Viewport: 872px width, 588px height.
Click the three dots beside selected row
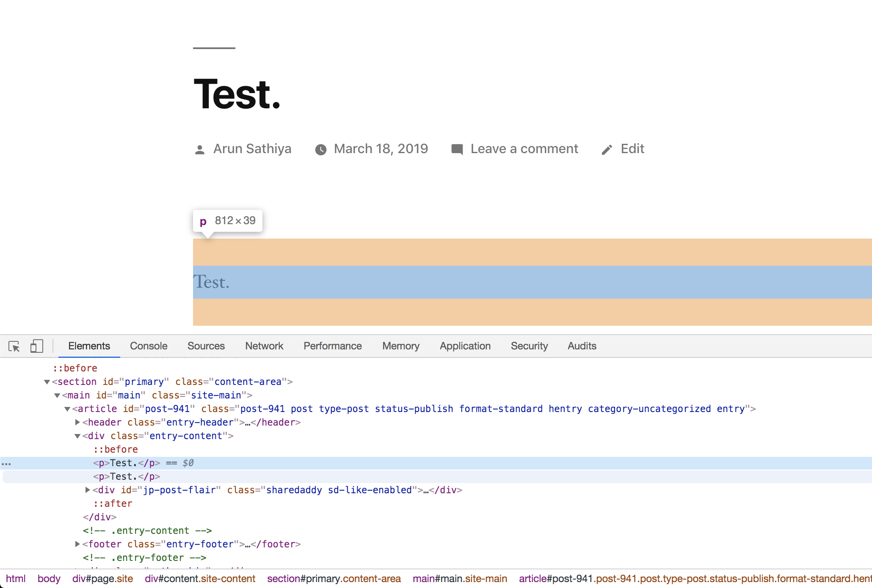tap(6, 464)
